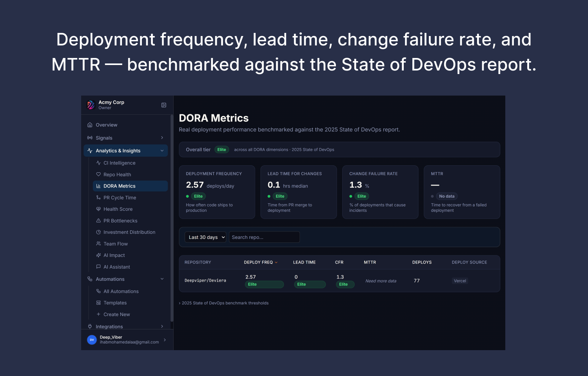
Task: Sort by DEPLOY FREQ column arrow
Action: (x=276, y=262)
